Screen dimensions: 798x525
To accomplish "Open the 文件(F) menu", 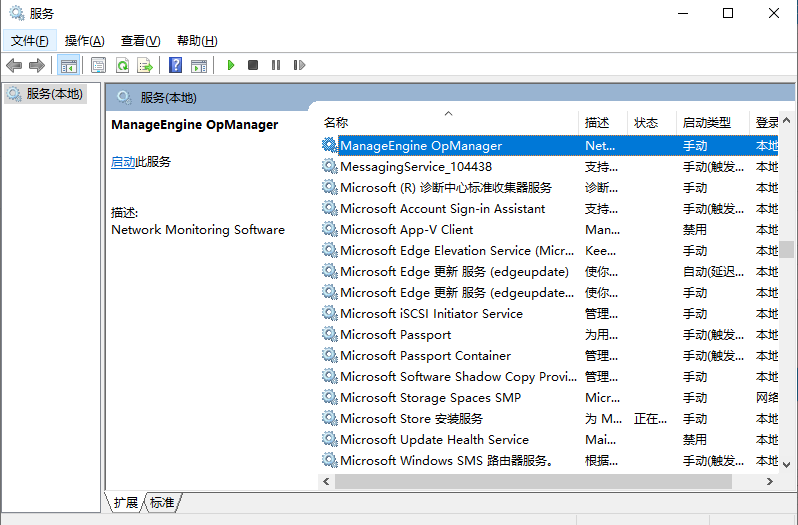I will (30, 41).
